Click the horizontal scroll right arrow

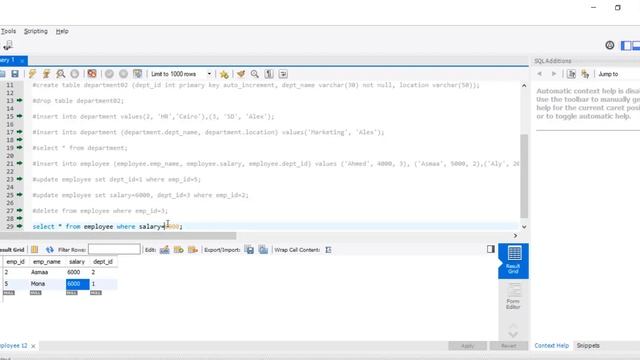pyautogui.click(x=515, y=236)
